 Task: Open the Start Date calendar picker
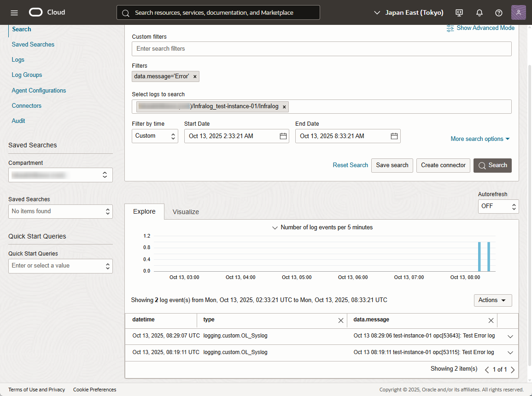283,136
